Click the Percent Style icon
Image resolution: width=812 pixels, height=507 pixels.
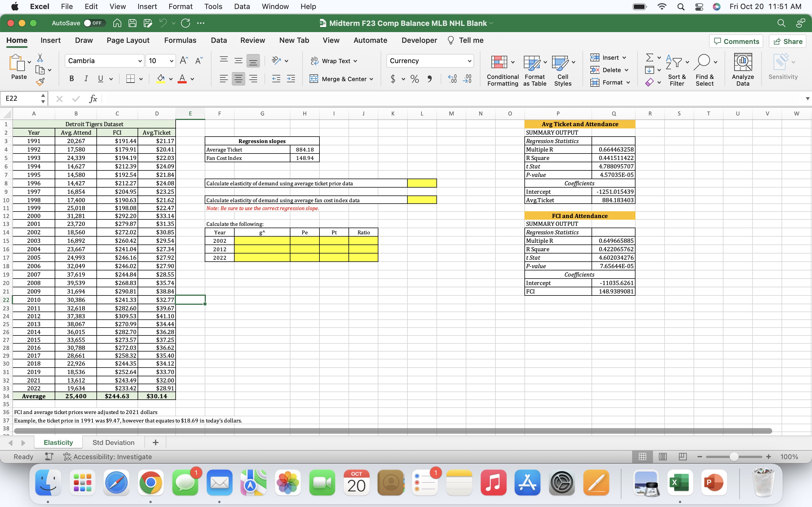415,79
